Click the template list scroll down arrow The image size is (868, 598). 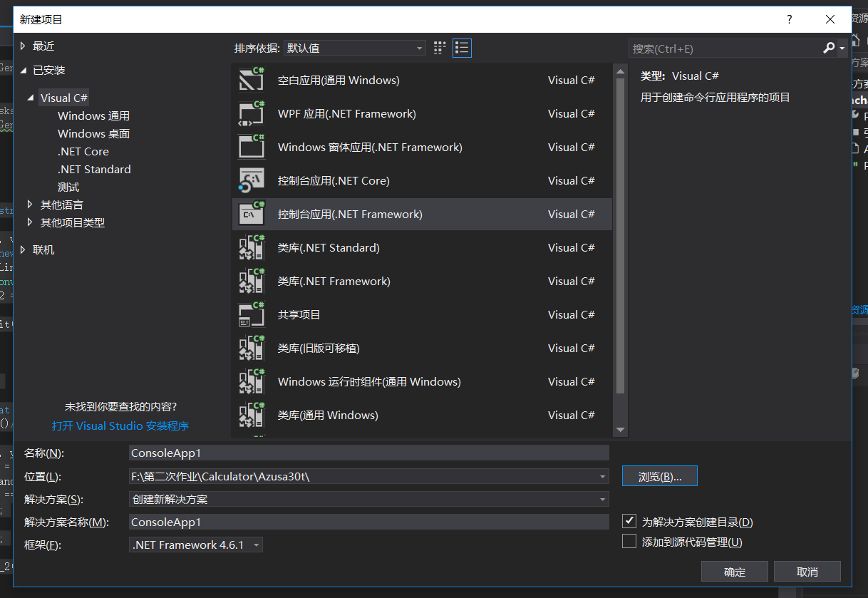tap(620, 429)
